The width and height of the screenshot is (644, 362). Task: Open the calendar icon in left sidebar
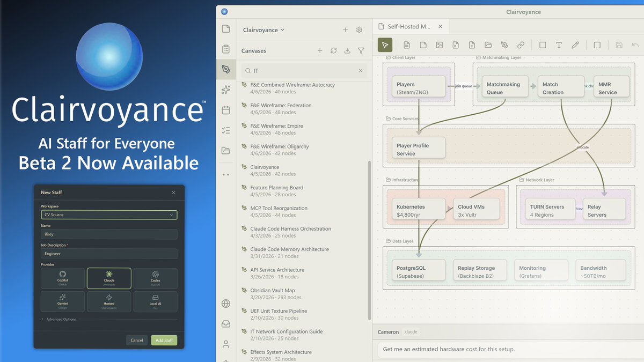click(x=225, y=110)
